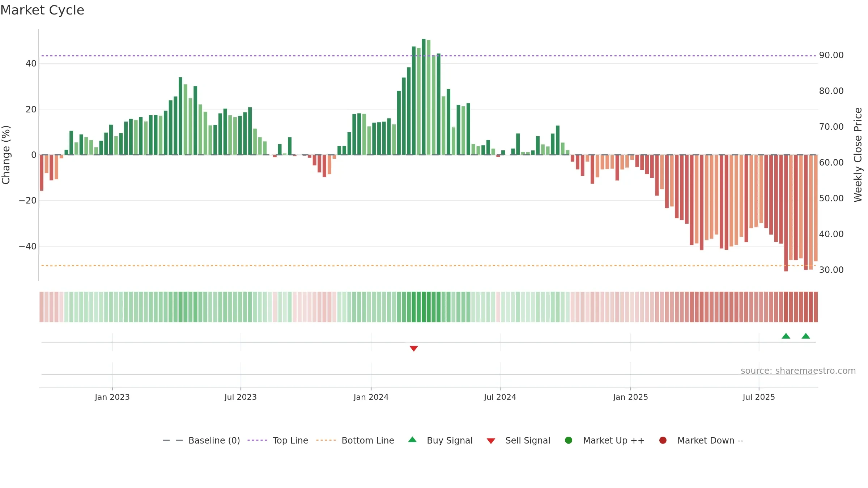Click the darkest green heatmap cell in 2024
Screen dimensions: 868x488
[424, 307]
